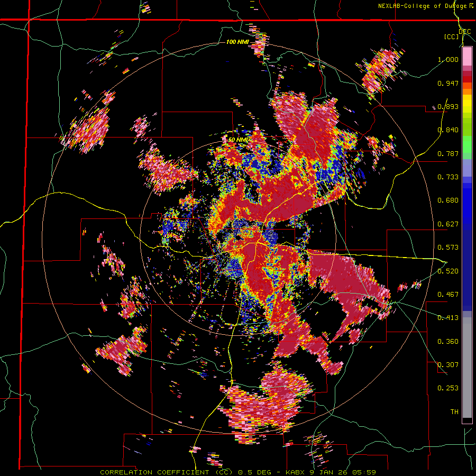Select the 0.947 scale value
The width and height of the screenshot is (476, 476).
pos(448,83)
